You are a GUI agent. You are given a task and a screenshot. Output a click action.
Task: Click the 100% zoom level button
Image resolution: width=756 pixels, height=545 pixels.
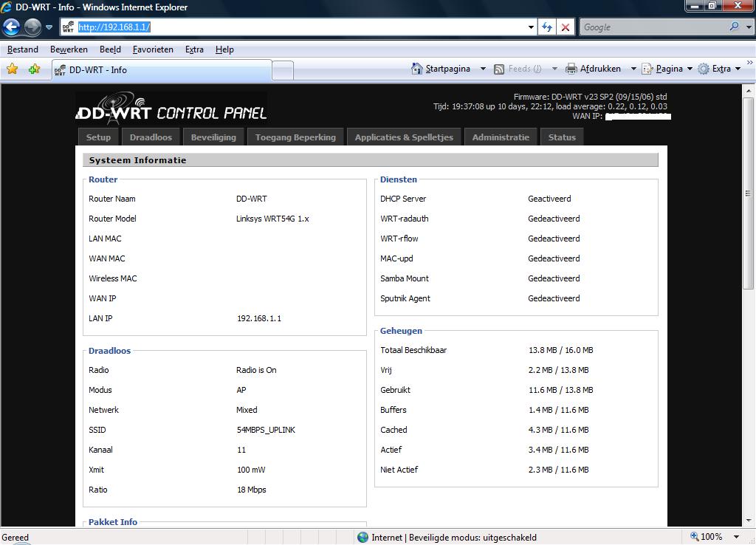pyautogui.click(x=707, y=537)
